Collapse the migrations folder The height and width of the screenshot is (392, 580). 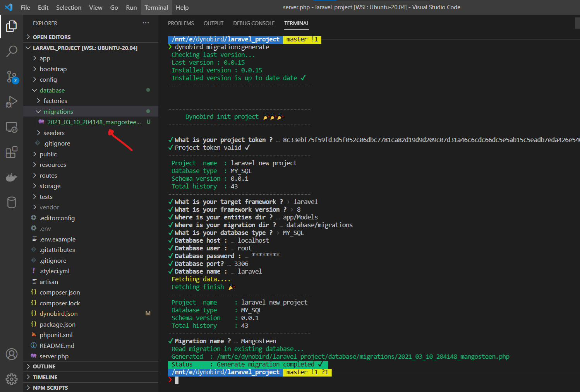[x=91, y=111]
